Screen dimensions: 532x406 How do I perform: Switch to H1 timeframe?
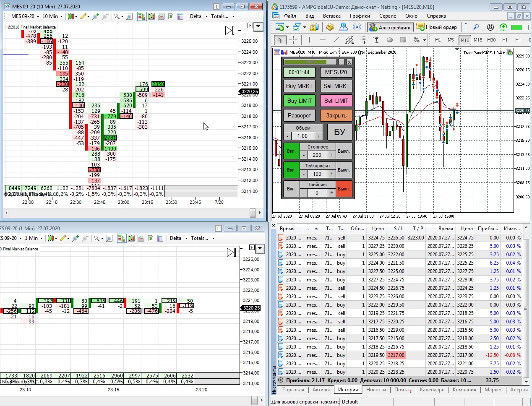tap(505, 40)
